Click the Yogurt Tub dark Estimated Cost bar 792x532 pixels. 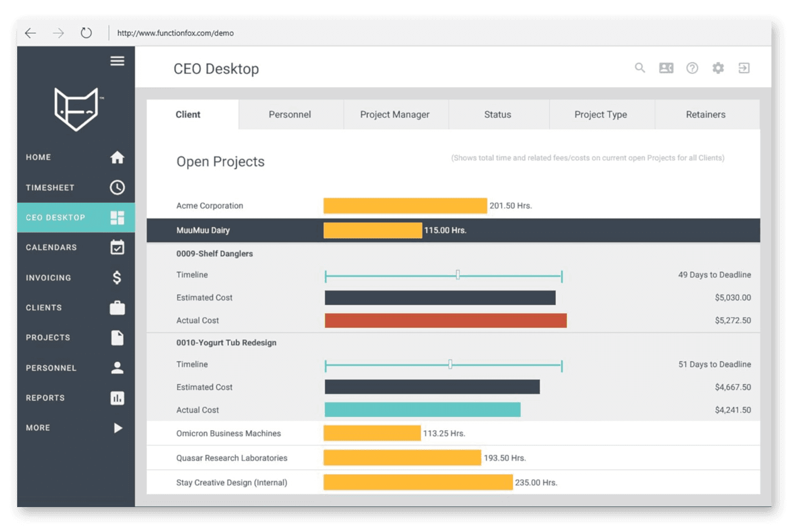coord(432,387)
